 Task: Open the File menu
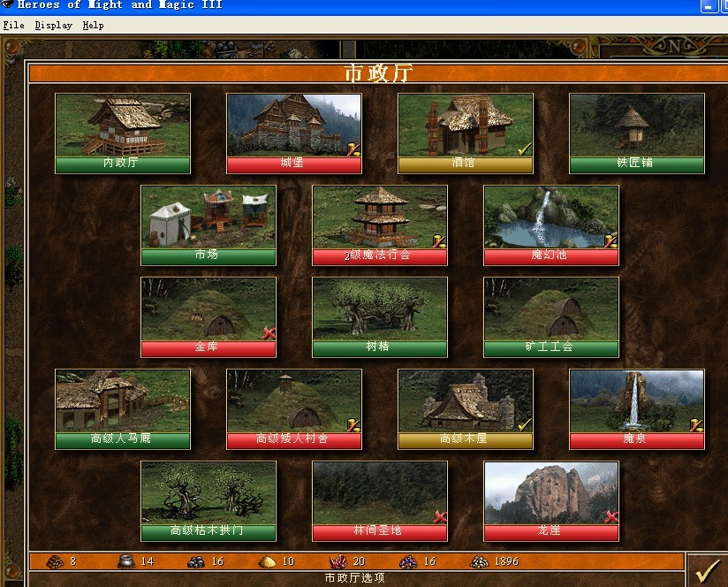click(x=13, y=25)
